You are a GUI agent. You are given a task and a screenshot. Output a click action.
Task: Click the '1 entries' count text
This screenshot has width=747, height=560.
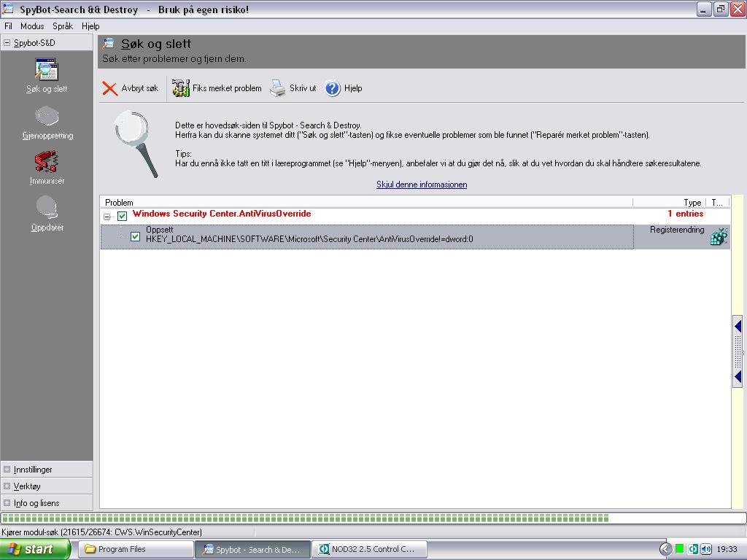686,214
